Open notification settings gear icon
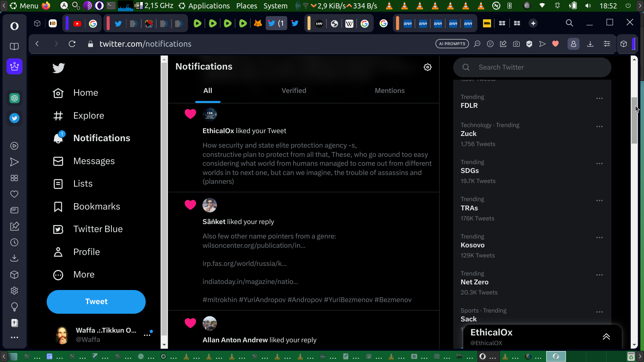The image size is (644, 362). click(427, 67)
